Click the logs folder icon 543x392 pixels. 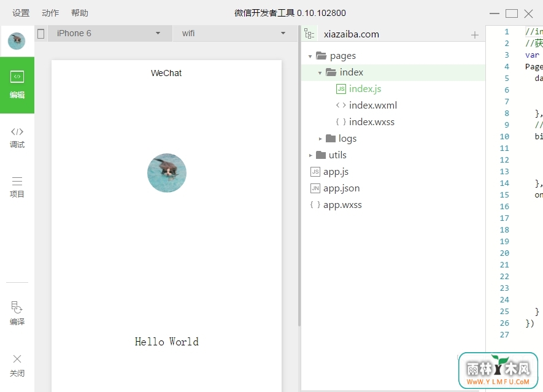(x=331, y=139)
